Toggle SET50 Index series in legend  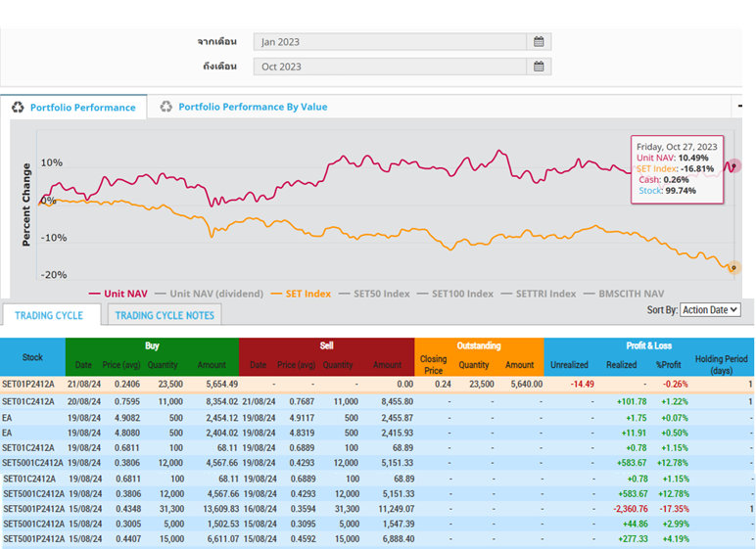(x=374, y=294)
